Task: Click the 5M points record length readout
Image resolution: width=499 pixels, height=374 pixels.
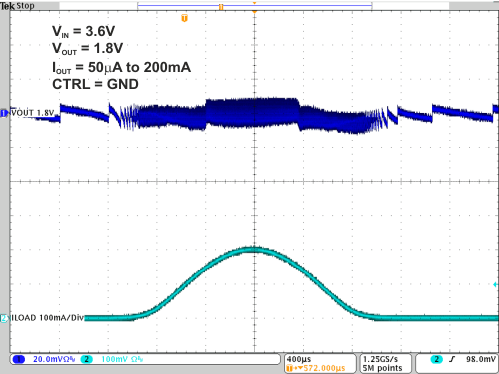Action: 382,368
